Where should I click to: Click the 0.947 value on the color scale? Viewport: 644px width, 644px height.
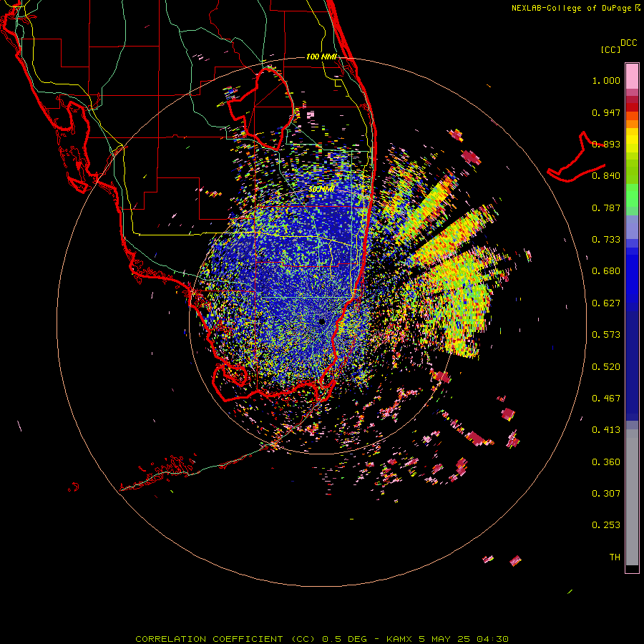point(606,112)
